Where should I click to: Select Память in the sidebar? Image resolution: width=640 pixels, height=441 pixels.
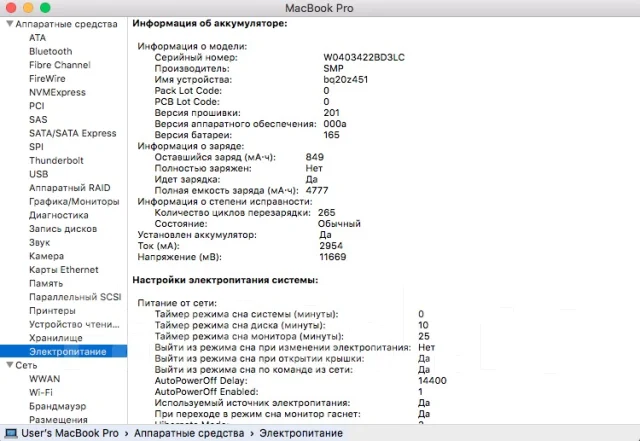point(46,283)
